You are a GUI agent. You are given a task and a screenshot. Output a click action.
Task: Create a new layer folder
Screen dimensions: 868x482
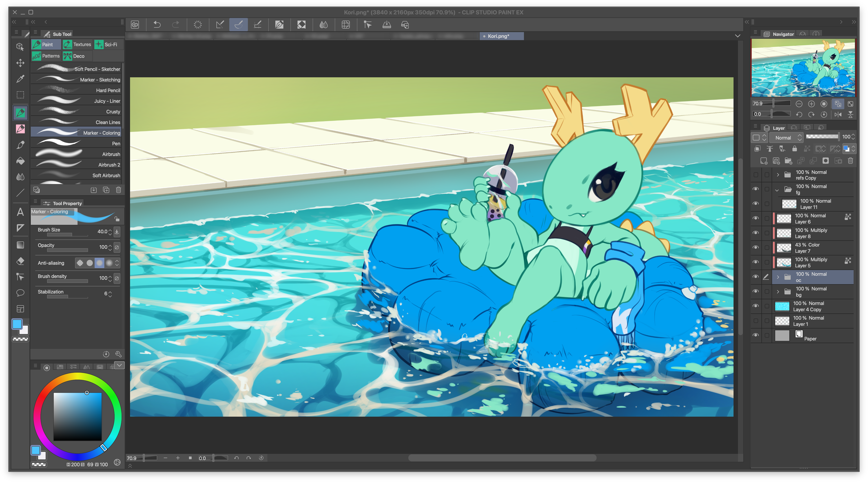(x=788, y=161)
